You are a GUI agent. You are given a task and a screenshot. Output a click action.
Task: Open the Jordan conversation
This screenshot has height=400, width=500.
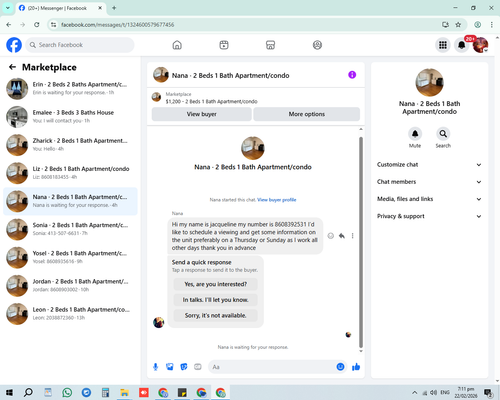[70, 286]
